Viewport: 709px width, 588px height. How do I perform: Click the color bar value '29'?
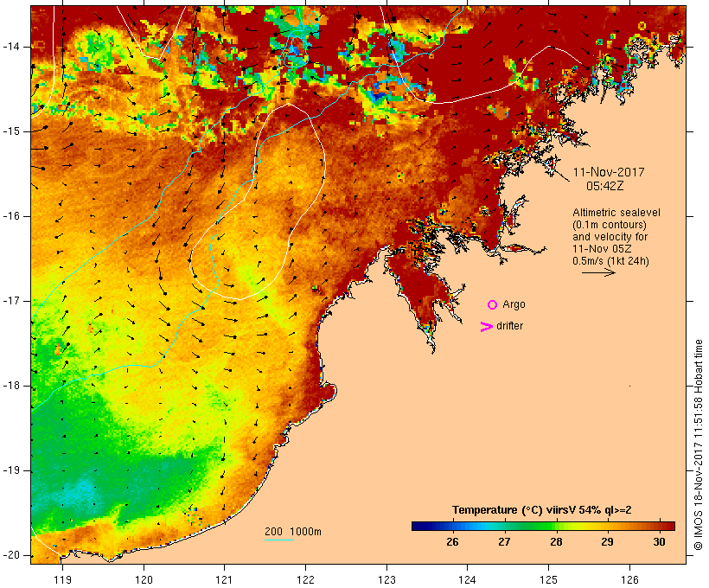pos(607,542)
